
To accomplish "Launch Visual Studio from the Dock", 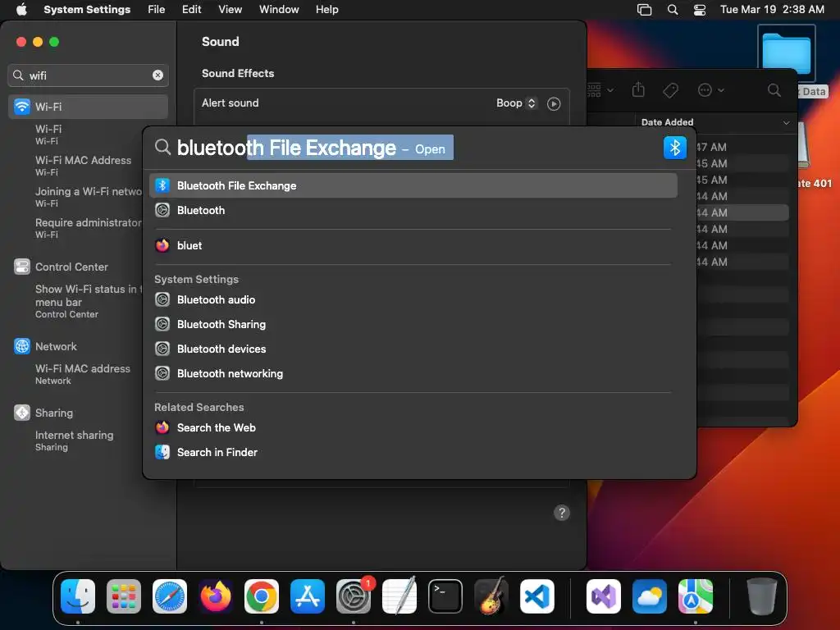I will point(604,596).
